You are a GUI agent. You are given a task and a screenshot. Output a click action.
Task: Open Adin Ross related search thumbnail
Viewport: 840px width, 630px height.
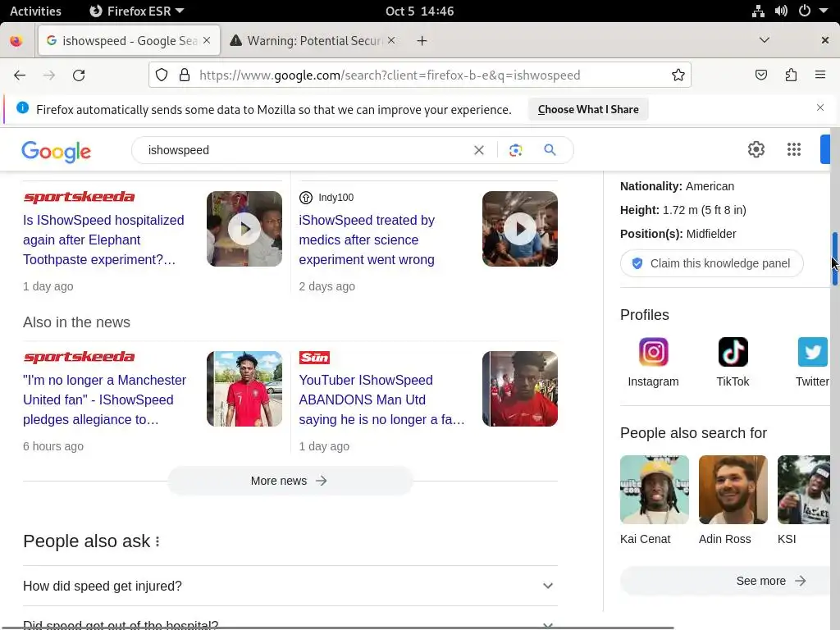tap(733, 490)
